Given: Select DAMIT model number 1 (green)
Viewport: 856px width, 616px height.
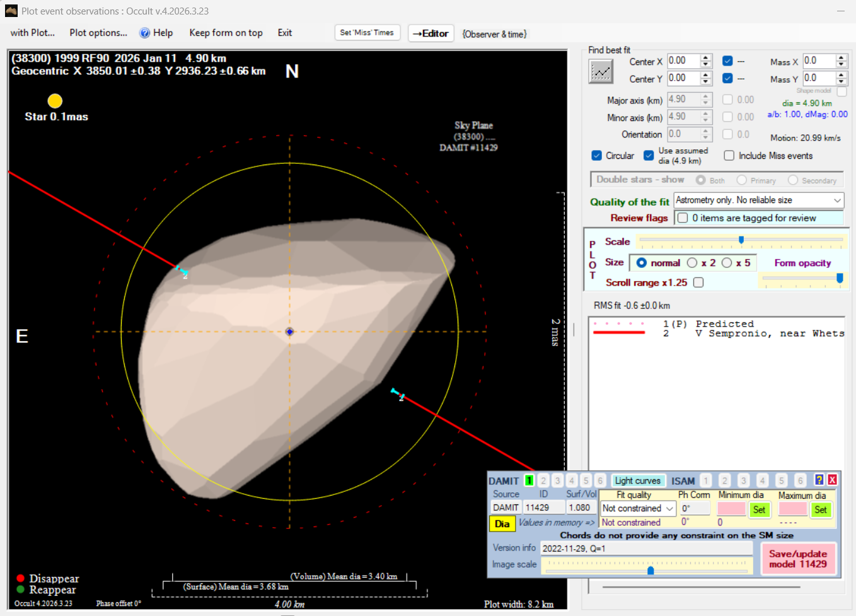Looking at the screenshot, I should (x=529, y=480).
